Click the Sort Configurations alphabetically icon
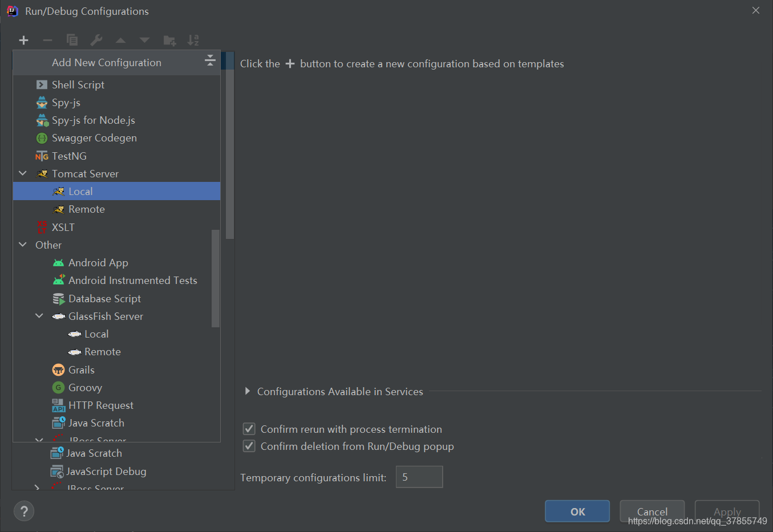Screen dimensions: 773x532 [193, 40]
